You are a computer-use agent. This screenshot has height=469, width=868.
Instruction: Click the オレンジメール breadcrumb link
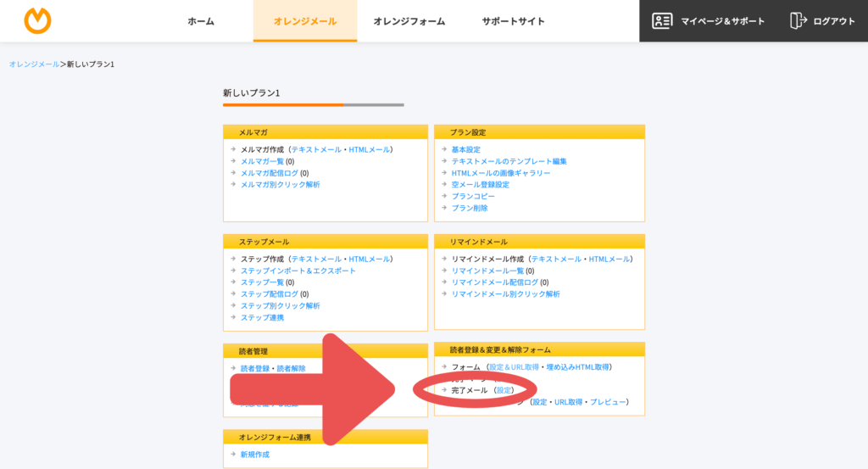[34, 64]
